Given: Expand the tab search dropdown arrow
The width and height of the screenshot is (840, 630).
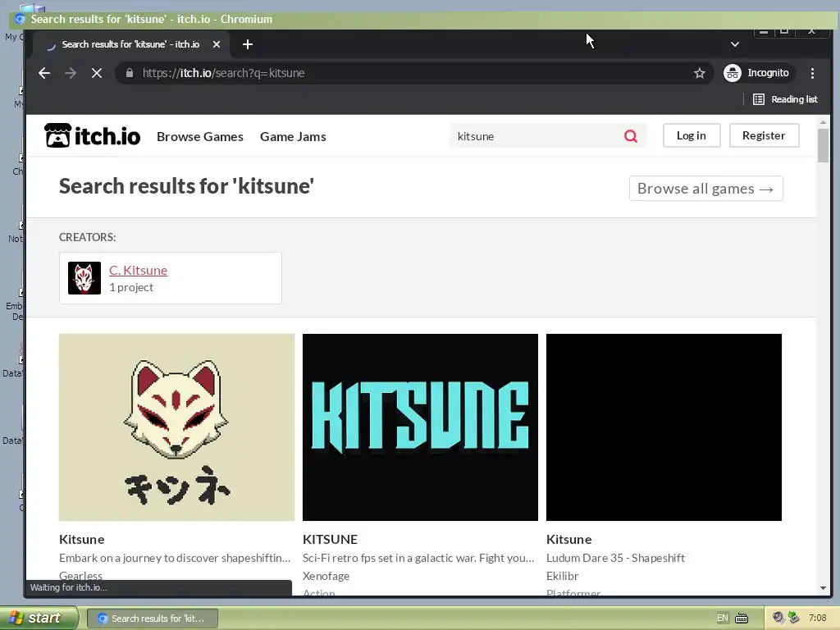Looking at the screenshot, I should click(734, 44).
